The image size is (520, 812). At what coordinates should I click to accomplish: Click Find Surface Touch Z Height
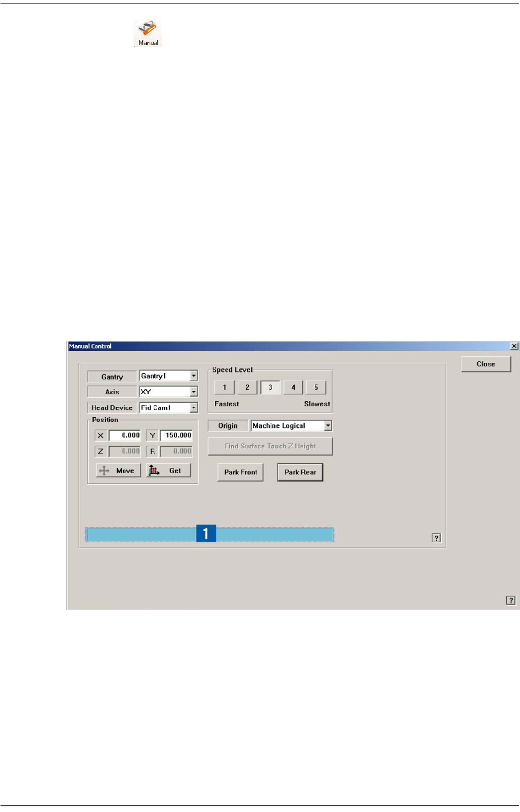pos(270,446)
